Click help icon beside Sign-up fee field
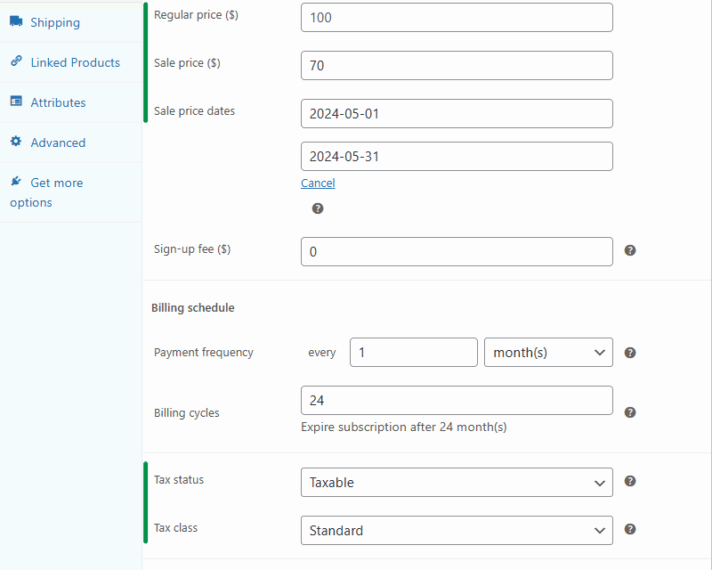Image resolution: width=712 pixels, height=570 pixels. coord(630,250)
